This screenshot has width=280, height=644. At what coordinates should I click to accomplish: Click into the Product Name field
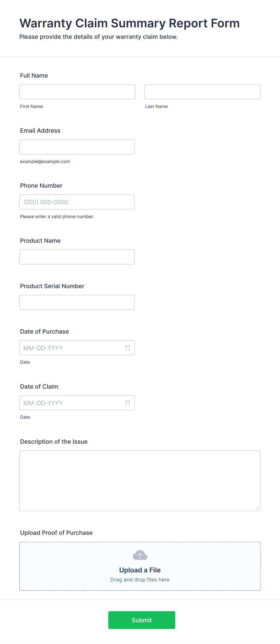(x=77, y=257)
